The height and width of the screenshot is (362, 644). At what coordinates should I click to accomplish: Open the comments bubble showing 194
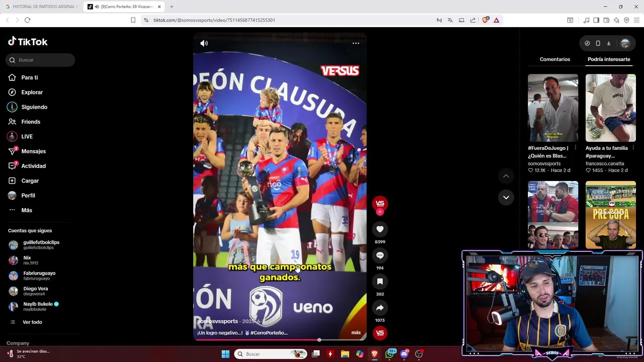pos(380,255)
